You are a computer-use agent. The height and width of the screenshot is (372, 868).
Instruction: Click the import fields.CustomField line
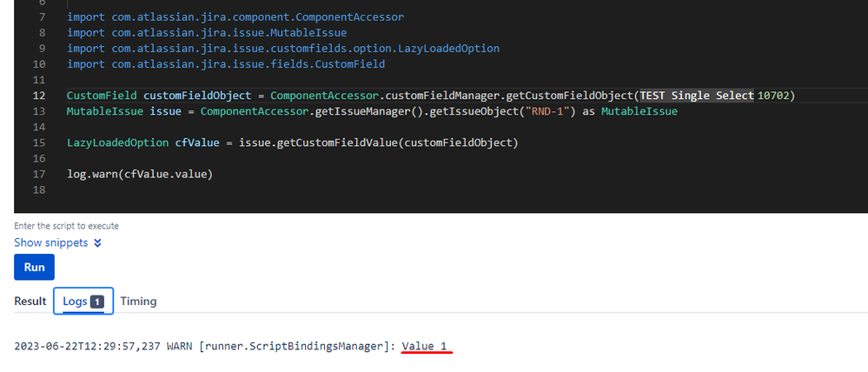[x=226, y=64]
